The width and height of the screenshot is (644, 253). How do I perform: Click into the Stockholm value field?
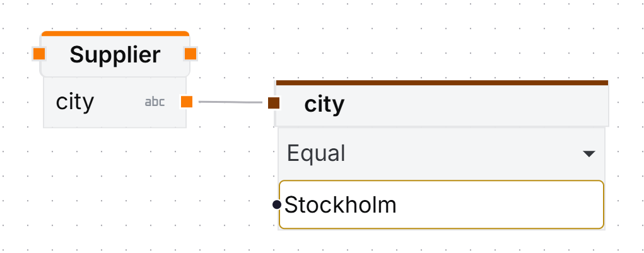pyautogui.click(x=442, y=204)
